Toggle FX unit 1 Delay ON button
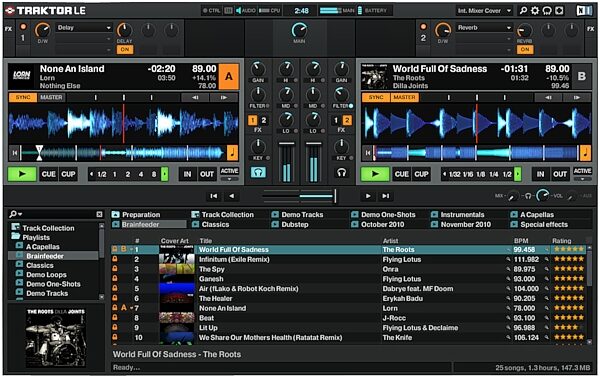 pyautogui.click(x=125, y=49)
